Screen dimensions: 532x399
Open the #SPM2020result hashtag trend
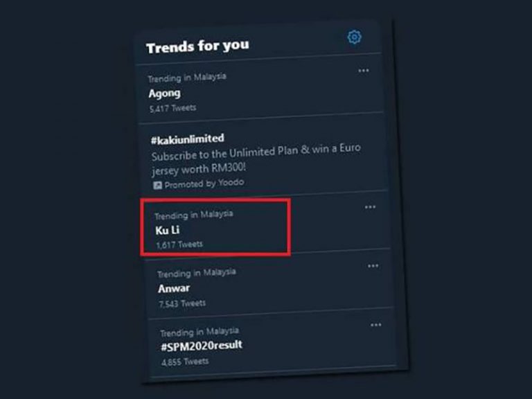pos(203,345)
